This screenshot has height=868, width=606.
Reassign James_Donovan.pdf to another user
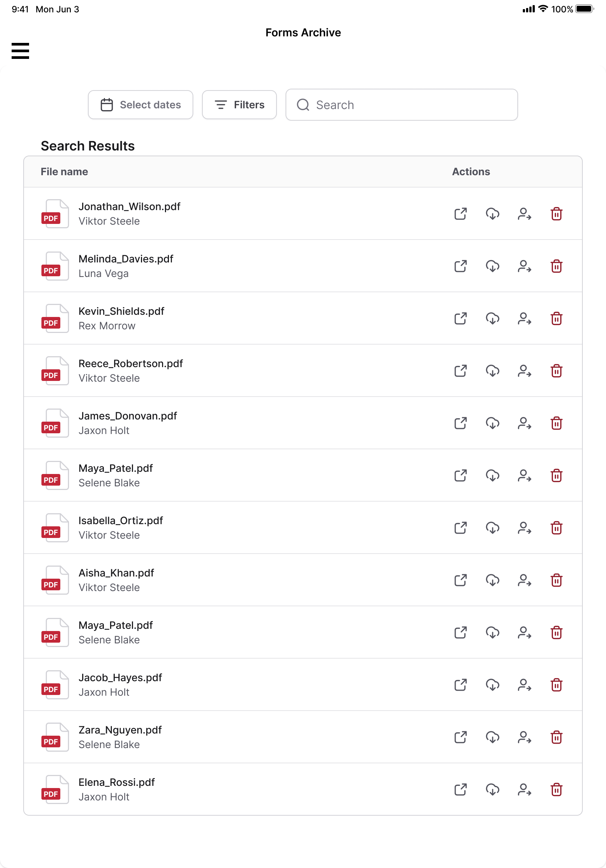tap(524, 423)
